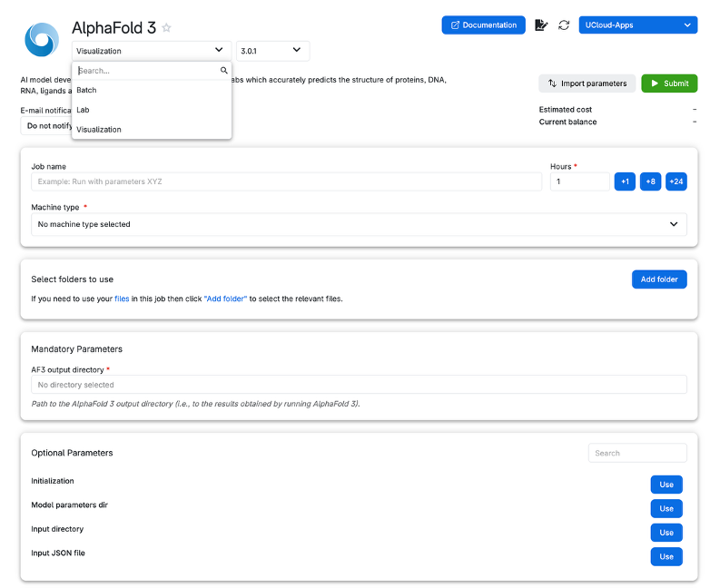Click the AlphaFold 3 title
The width and height of the screenshot is (710, 588).
point(114,27)
